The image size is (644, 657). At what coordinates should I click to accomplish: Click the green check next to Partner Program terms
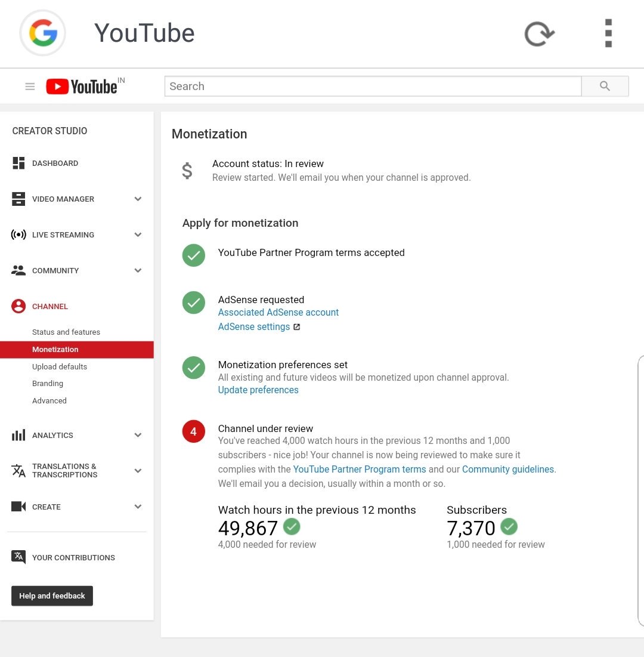pos(193,255)
